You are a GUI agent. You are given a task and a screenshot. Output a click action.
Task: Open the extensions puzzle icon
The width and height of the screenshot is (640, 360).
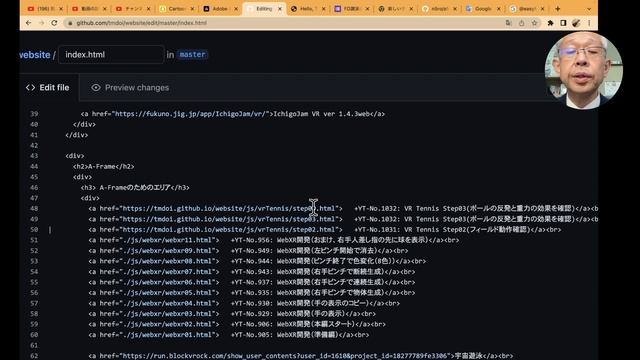550,23
